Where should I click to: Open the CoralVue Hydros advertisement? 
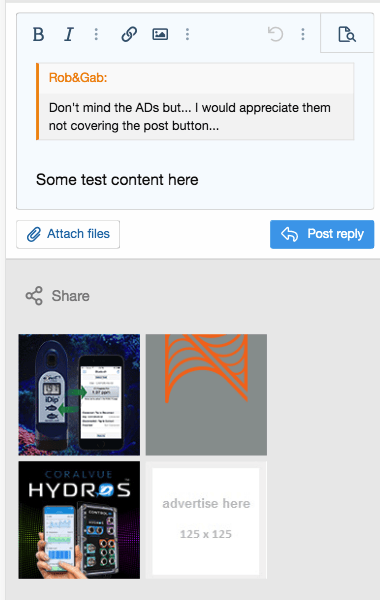pos(79,520)
